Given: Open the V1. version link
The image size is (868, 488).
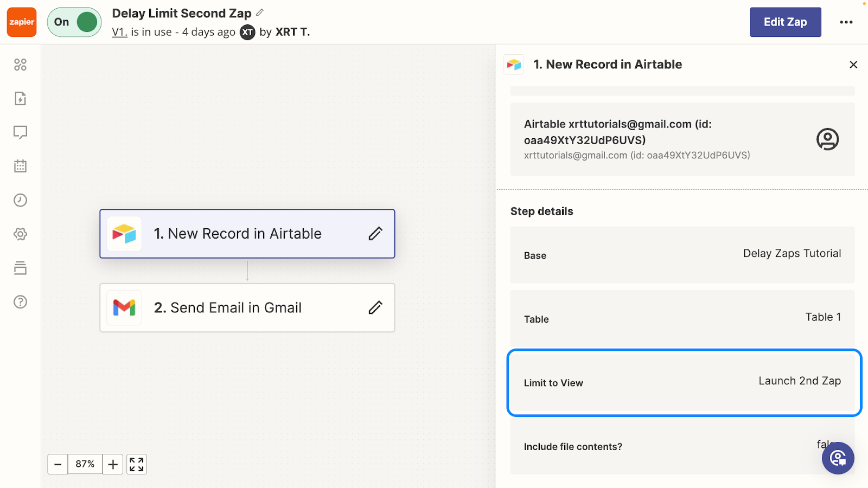Looking at the screenshot, I should (119, 32).
